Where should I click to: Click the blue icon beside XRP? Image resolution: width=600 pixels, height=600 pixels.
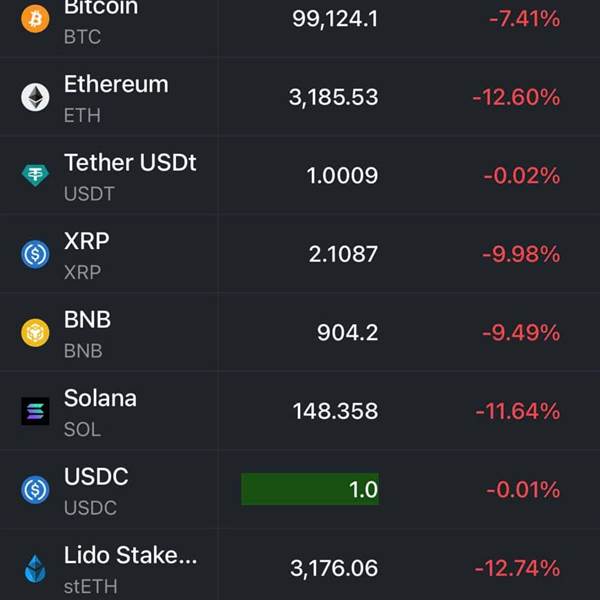point(35,254)
